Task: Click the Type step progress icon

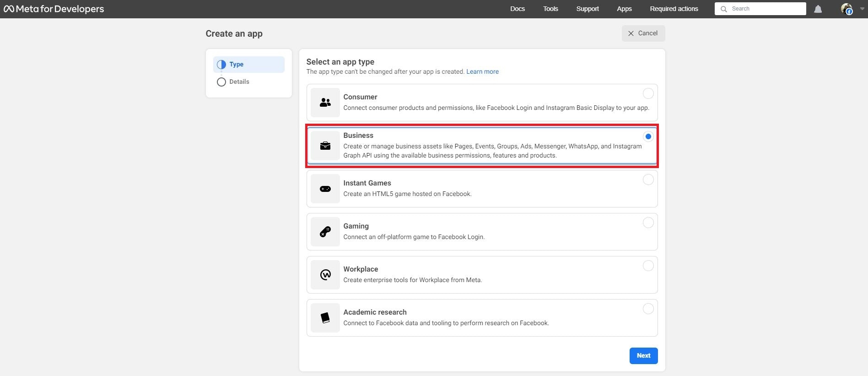Action: (x=221, y=65)
